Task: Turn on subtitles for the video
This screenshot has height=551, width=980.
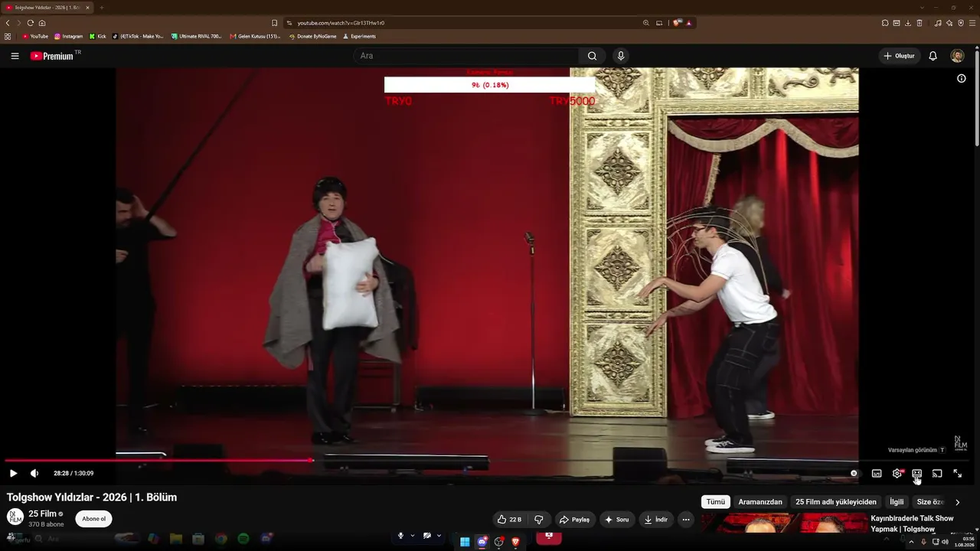Action: 877,474
